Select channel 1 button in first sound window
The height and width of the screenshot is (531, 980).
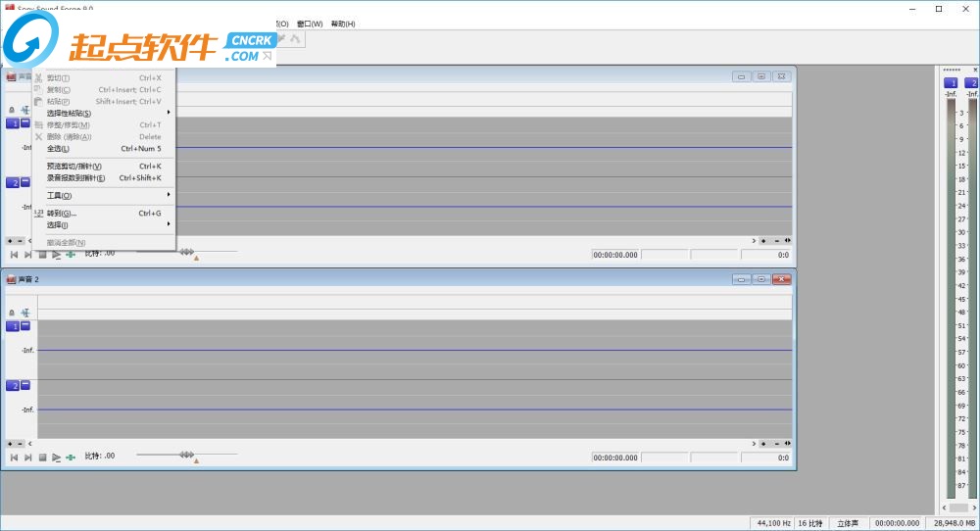13,123
